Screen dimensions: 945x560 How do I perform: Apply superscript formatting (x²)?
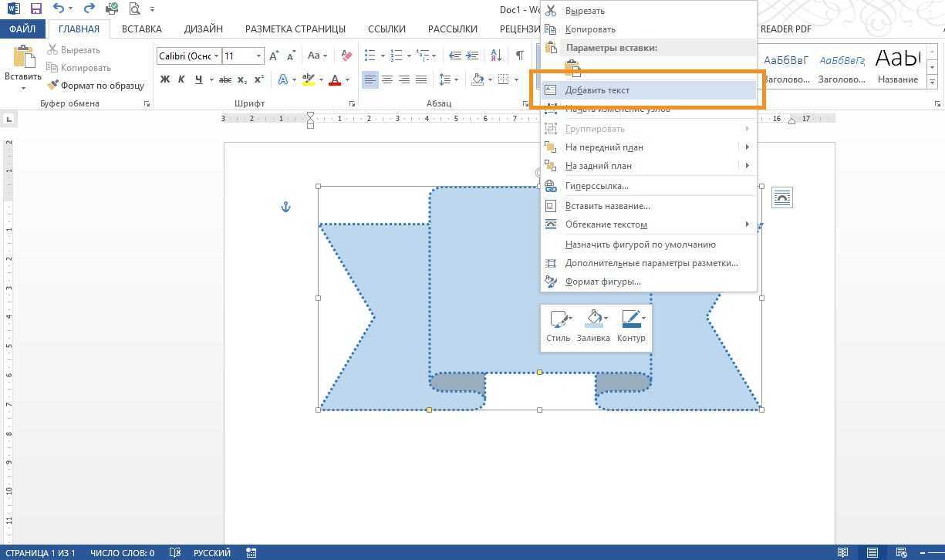click(x=259, y=79)
